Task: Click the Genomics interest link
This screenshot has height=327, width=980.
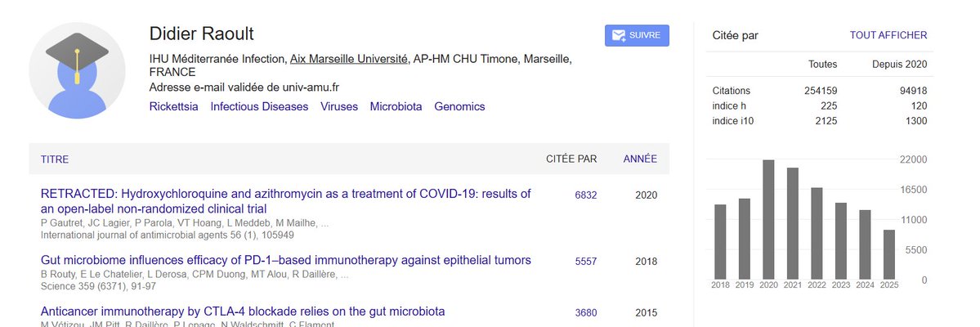Action: pyautogui.click(x=459, y=106)
